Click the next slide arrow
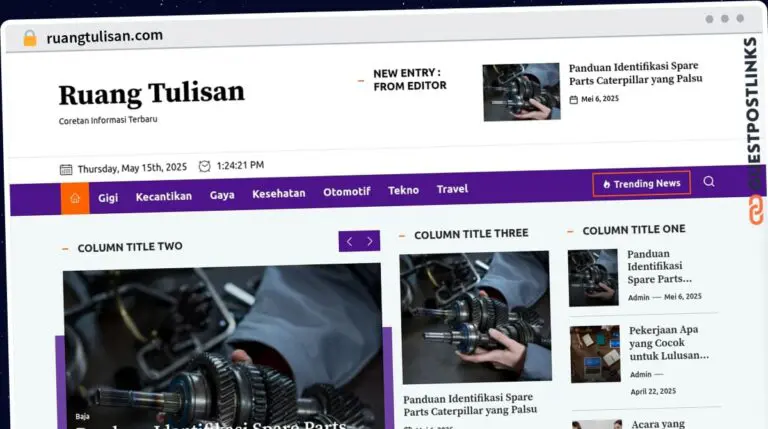 pyautogui.click(x=370, y=241)
